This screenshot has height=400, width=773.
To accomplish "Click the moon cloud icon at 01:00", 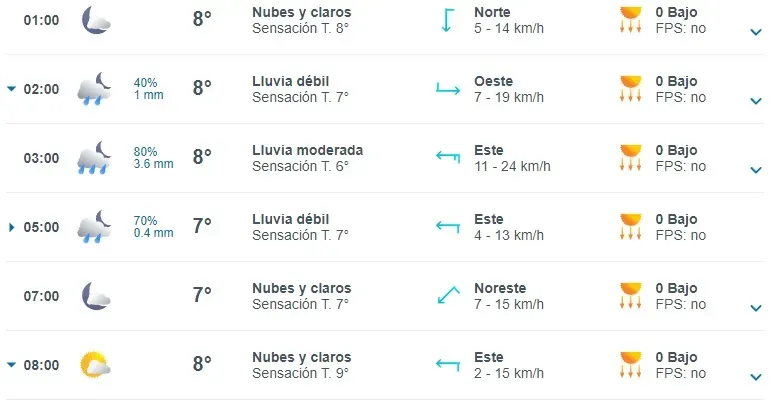I will tap(96, 19).
